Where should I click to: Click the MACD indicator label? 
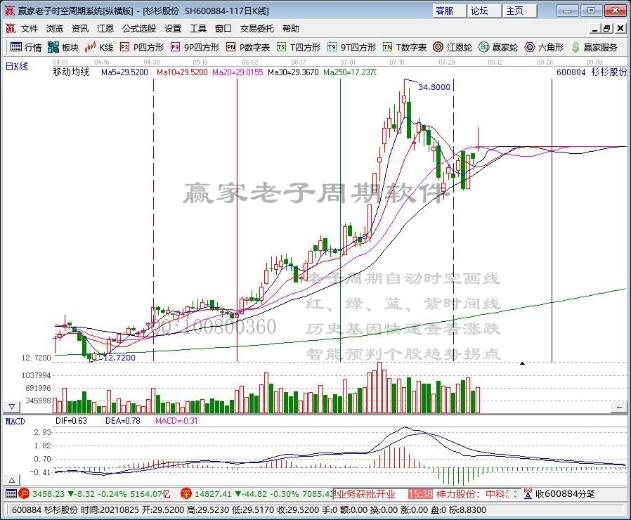[x=15, y=421]
